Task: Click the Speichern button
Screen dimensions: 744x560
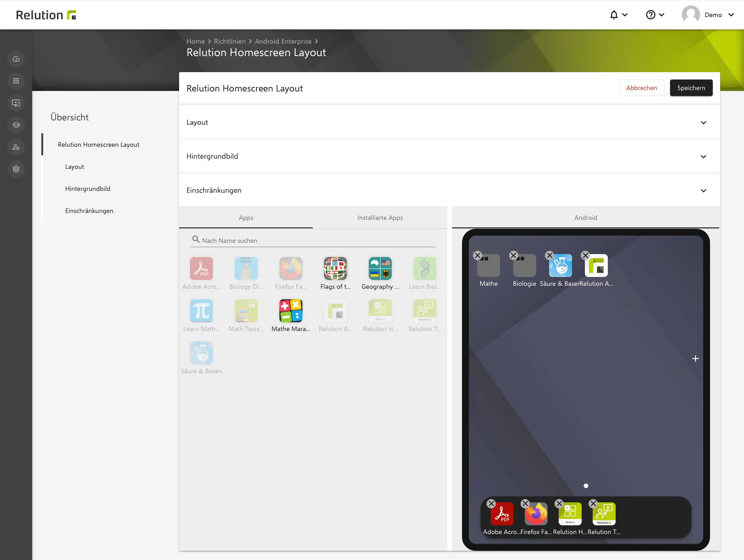Action: tap(691, 88)
